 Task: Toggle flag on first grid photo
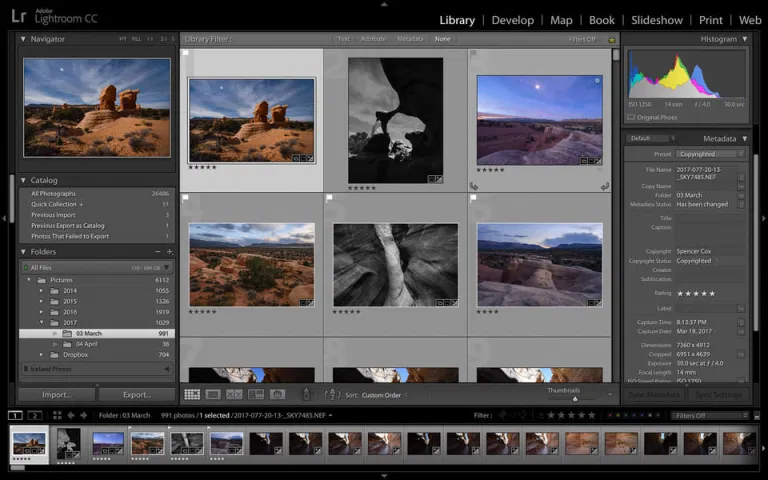point(186,53)
